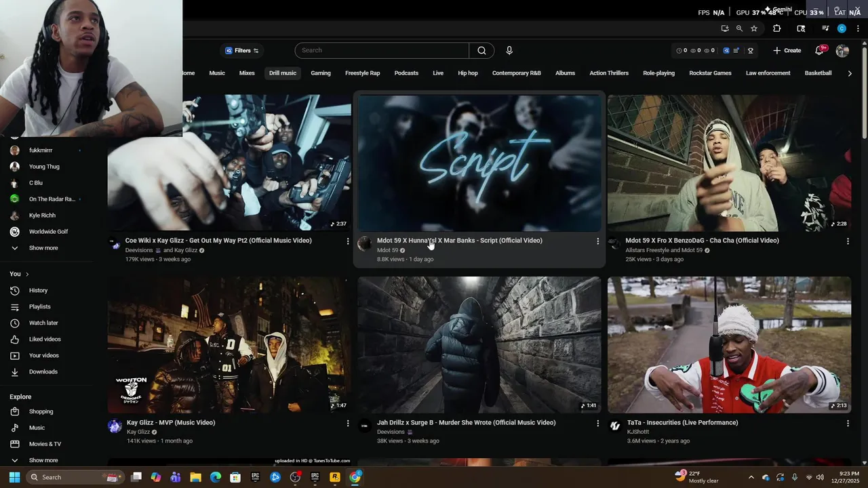Open options menu for 'Murder She Wrote'
The height and width of the screenshot is (488, 868).
tap(597, 423)
